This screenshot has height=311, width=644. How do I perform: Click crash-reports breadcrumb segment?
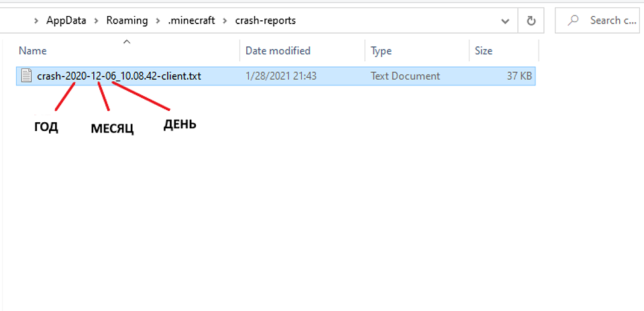tap(266, 20)
